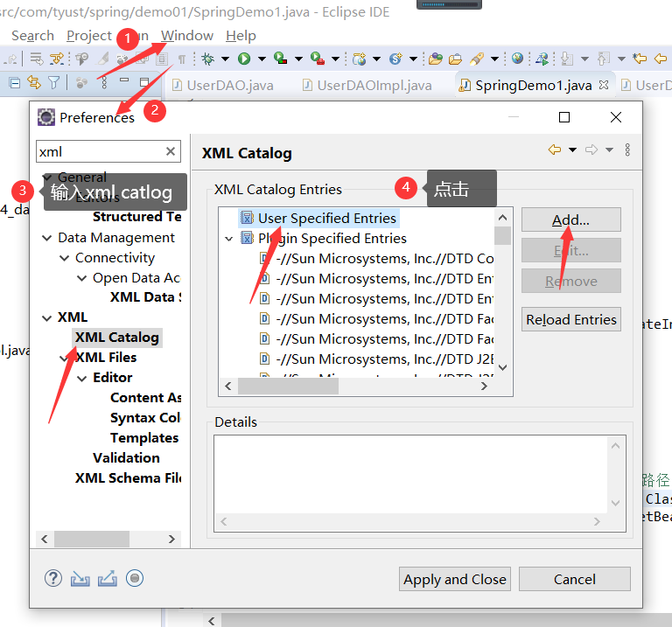This screenshot has width=672, height=627.
Task: Click the Forward arrow in Preferences header
Action: (591, 150)
